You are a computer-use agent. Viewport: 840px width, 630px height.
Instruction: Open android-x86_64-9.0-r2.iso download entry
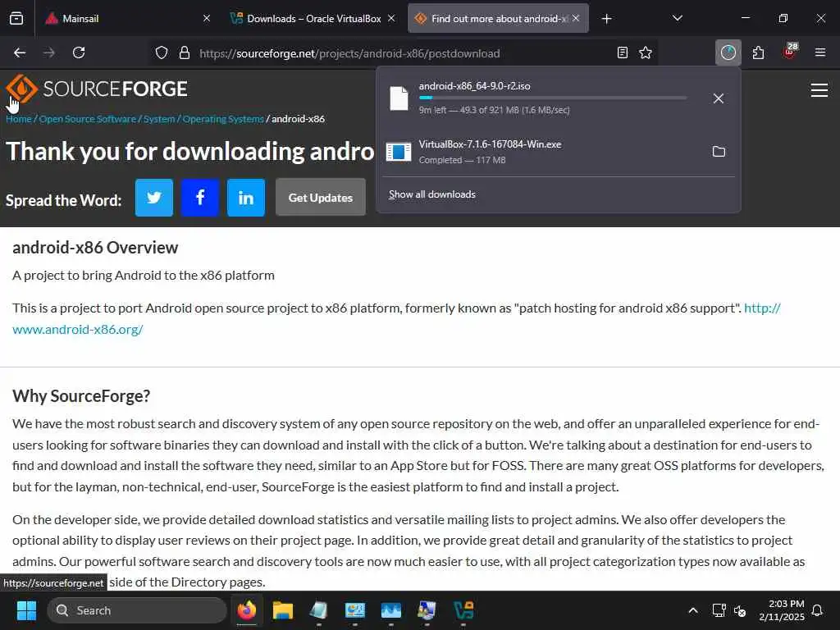tap(541, 98)
